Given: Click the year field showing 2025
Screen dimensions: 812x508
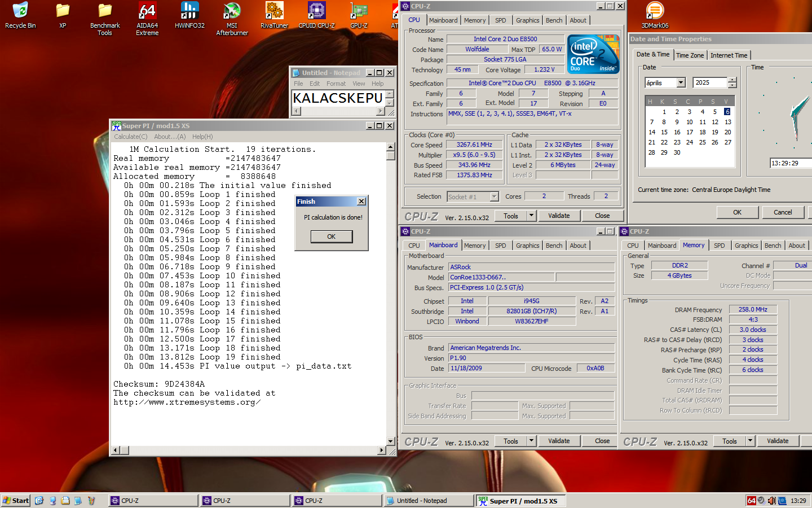Looking at the screenshot, I should click(710, 83).
